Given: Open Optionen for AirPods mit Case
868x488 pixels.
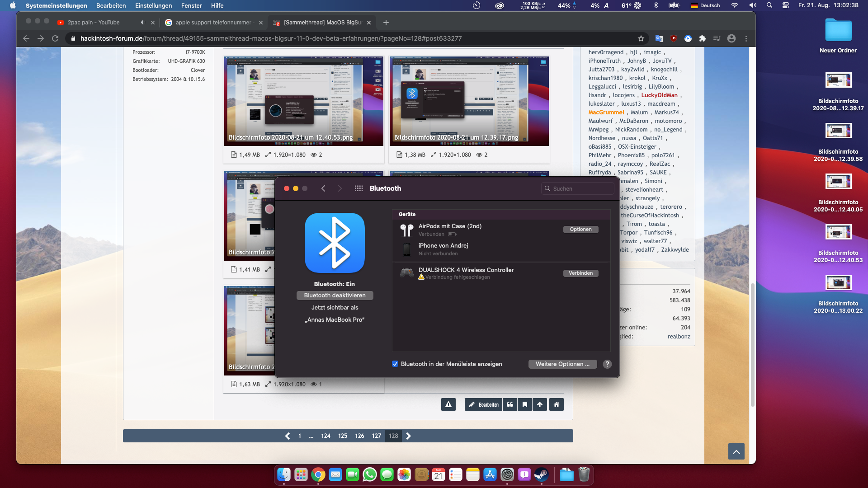Looking at the screenshot, I should [580, 229].
